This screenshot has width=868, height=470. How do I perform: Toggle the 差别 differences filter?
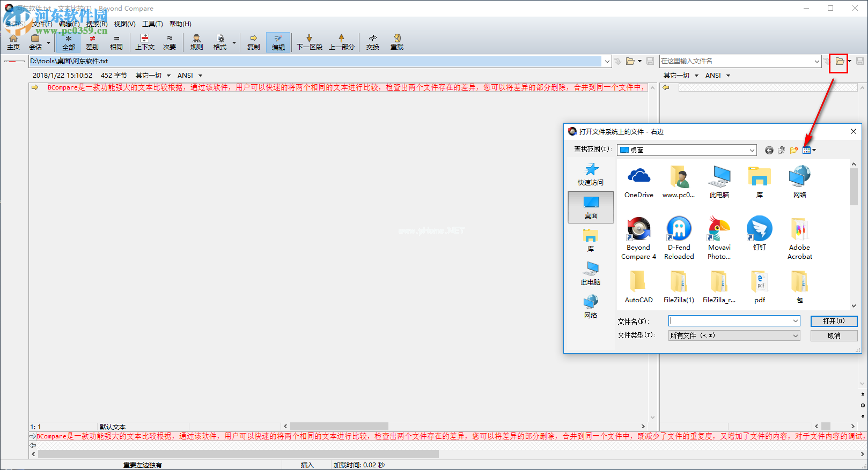(x=92, y=42)
